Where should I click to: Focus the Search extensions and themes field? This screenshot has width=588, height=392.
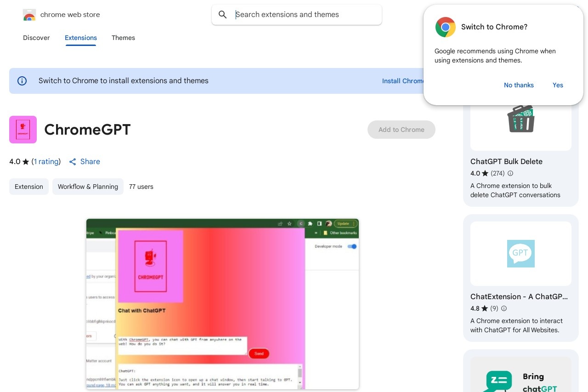pyautogui.click(x=297, y=15)
